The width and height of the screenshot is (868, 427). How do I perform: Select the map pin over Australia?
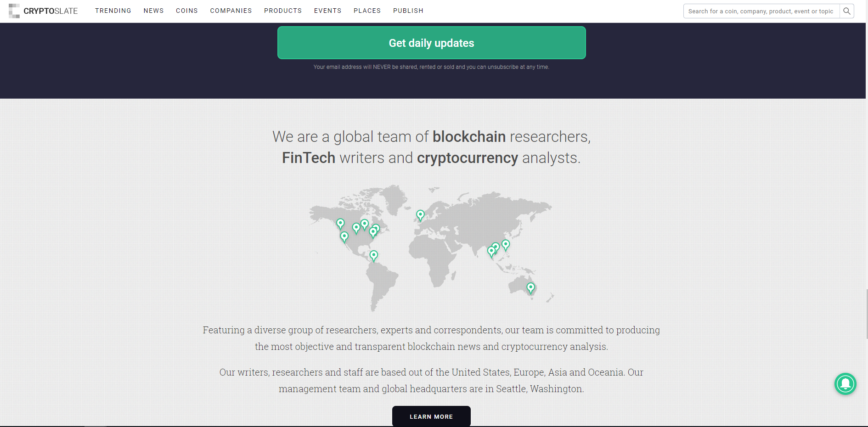[530, 288]
